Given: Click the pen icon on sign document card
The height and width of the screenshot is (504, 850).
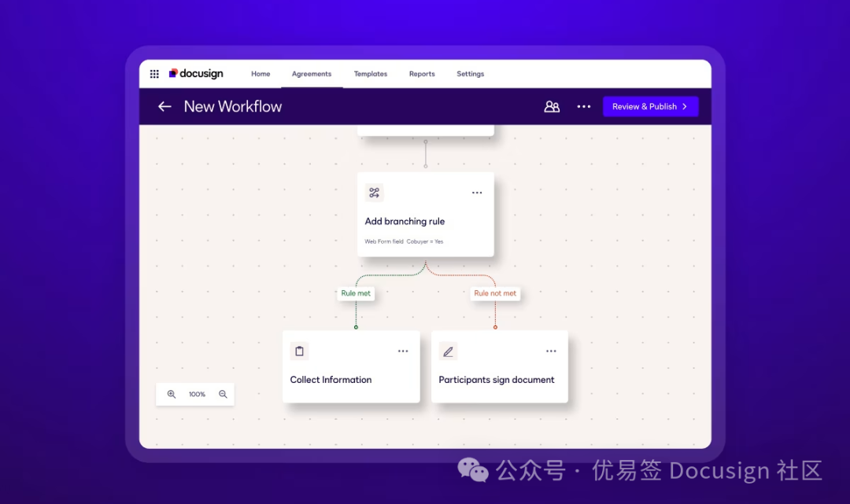Looking at the screenshot, I should pos(448,351).
